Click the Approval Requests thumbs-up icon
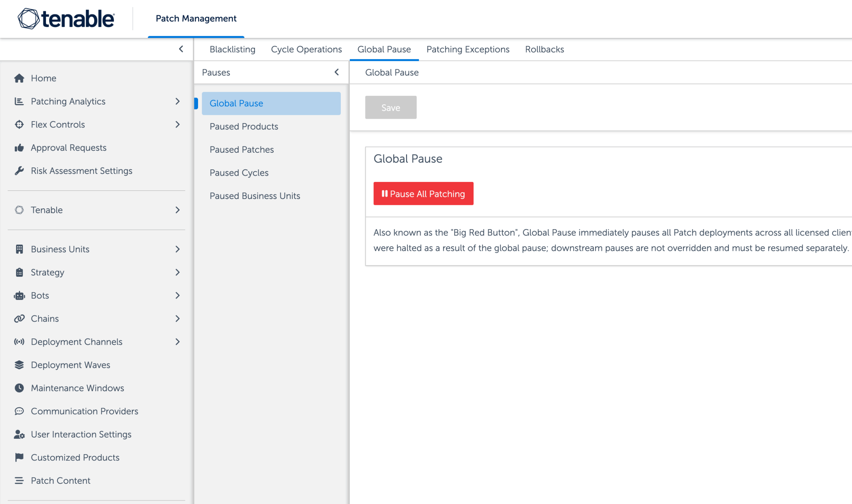The width and height of the screenshot is (852, 504). (19, 148)
